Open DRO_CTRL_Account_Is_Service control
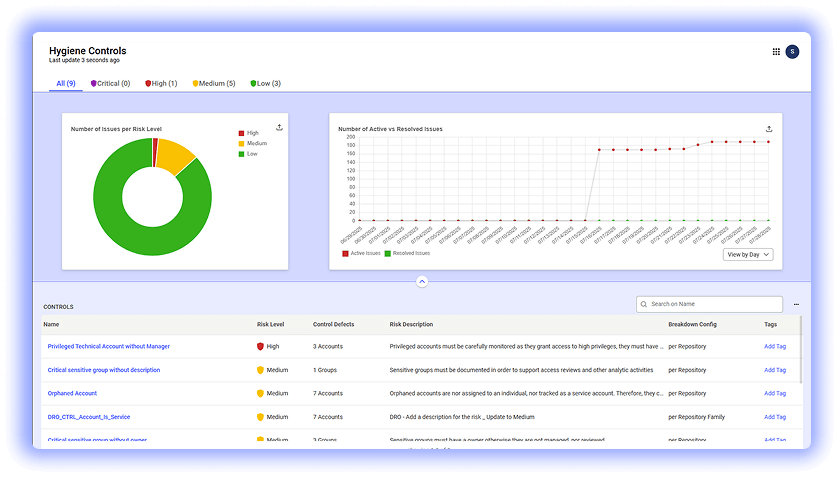The height and width of the screenshot is (477, 839). click(x=89, y=417)
